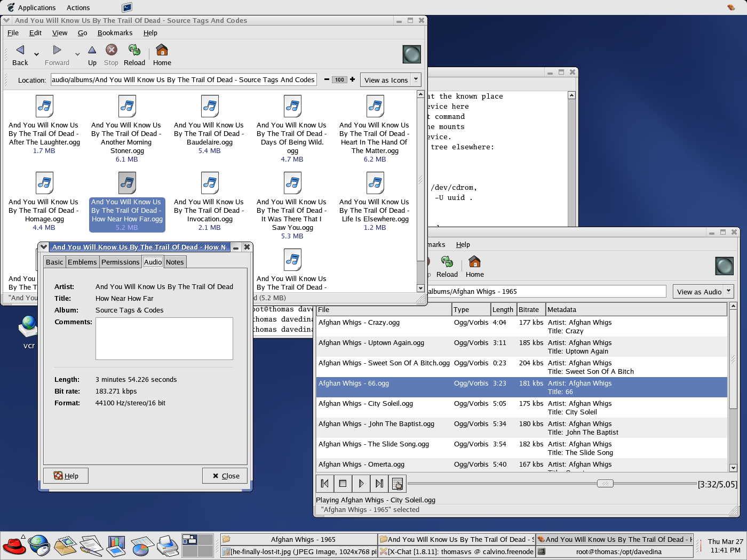Go Back in Source Tags And Codes window
The width and height of the screenshot is (747, 560).
coord(20,55)
